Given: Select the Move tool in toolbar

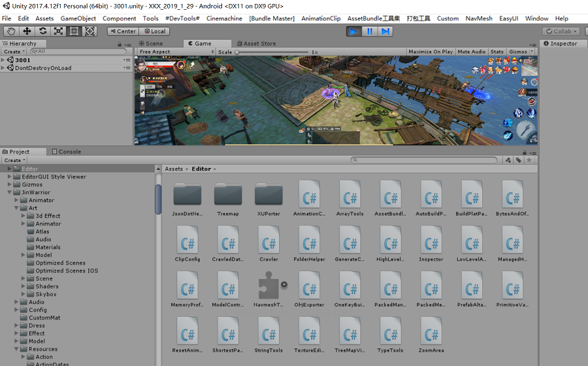Looking at the screenshot, I should pos(27,31).
